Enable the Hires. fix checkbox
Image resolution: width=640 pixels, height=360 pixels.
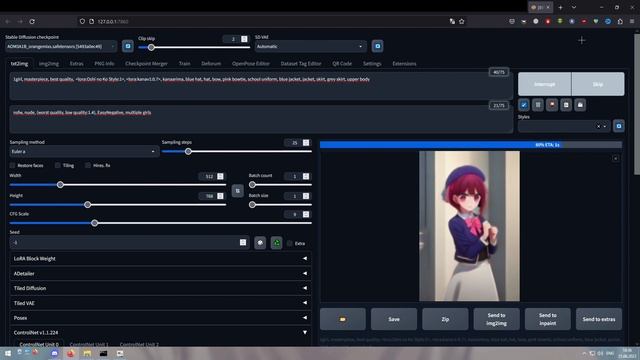tap(88, 165)
